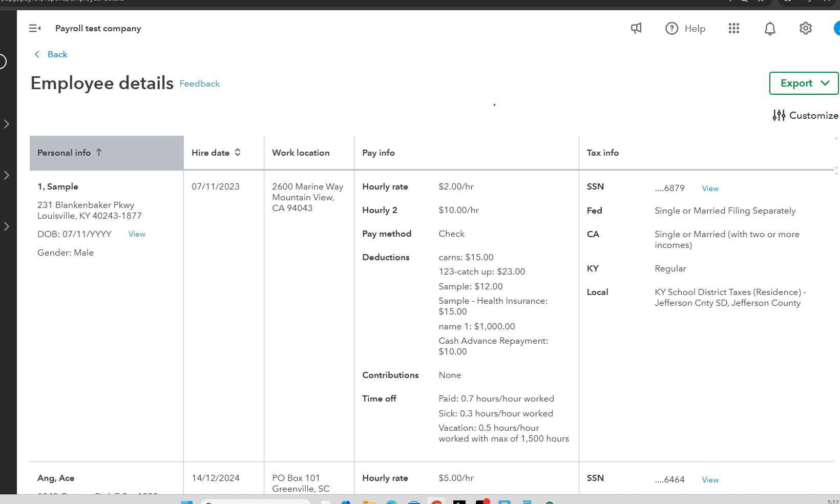This screenshot has width=840, height=504.
Task: Open notifications bell icon
Action: pos(770,28)
